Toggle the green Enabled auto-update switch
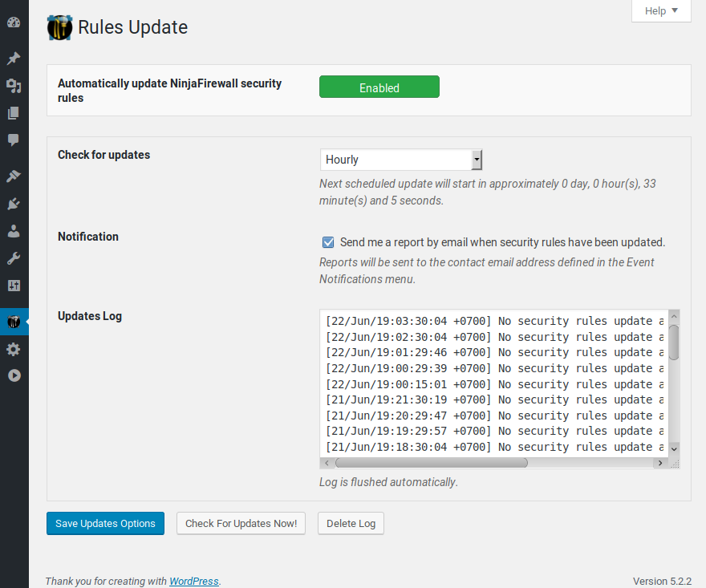706x588 pixels. tap(379, 87)
